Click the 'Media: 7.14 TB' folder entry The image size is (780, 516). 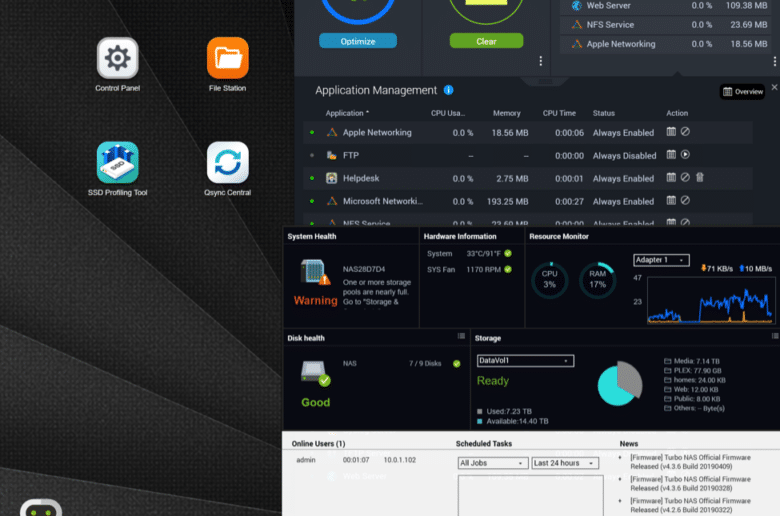[x=692, y=361]
